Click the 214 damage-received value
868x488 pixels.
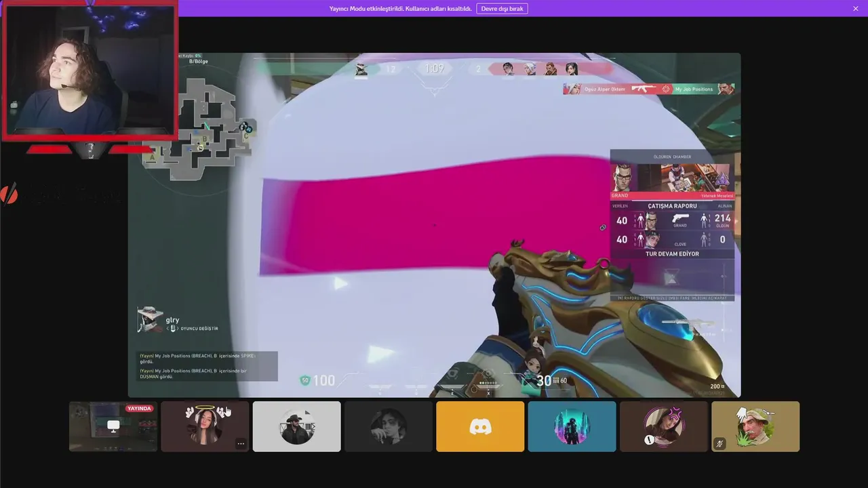click(x=722, y=219)
